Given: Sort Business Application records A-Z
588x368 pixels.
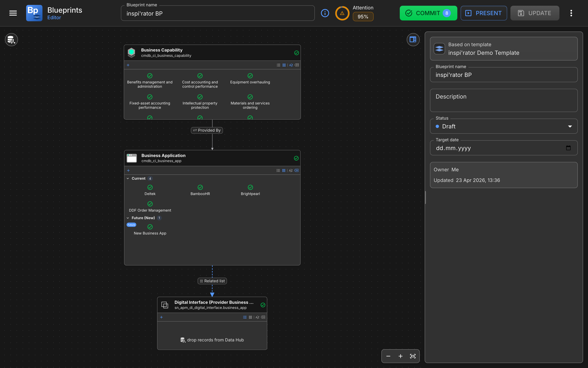Looking at the screenshot, I should [x=291, y=170].
